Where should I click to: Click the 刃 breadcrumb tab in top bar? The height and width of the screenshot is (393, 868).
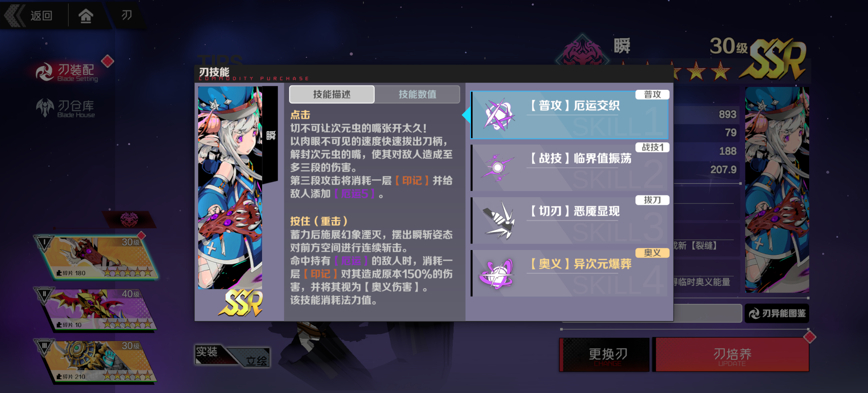tap(126, 15)
